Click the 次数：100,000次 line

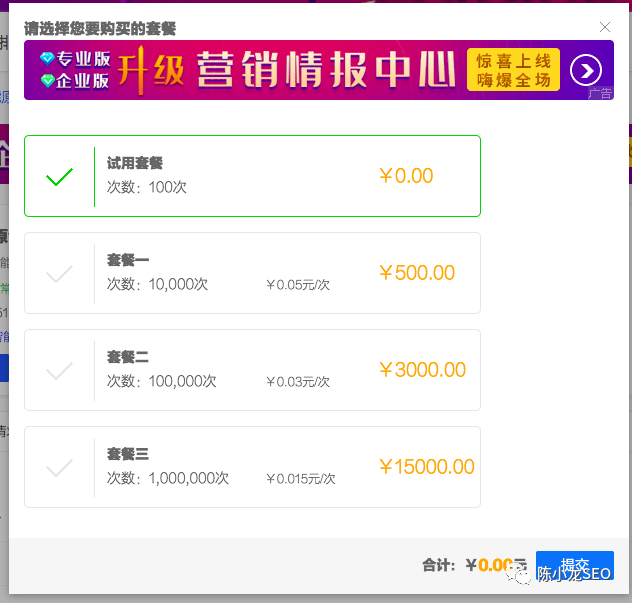[x=161, y=381]
